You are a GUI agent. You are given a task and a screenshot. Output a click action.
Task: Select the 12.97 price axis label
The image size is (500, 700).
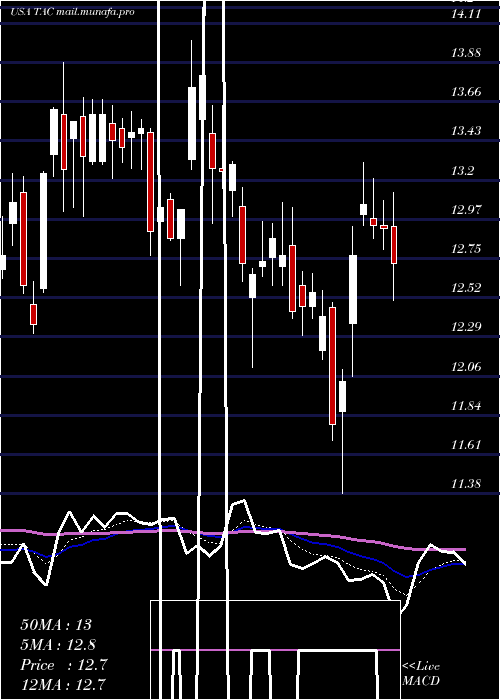click(x=466, y=210)
